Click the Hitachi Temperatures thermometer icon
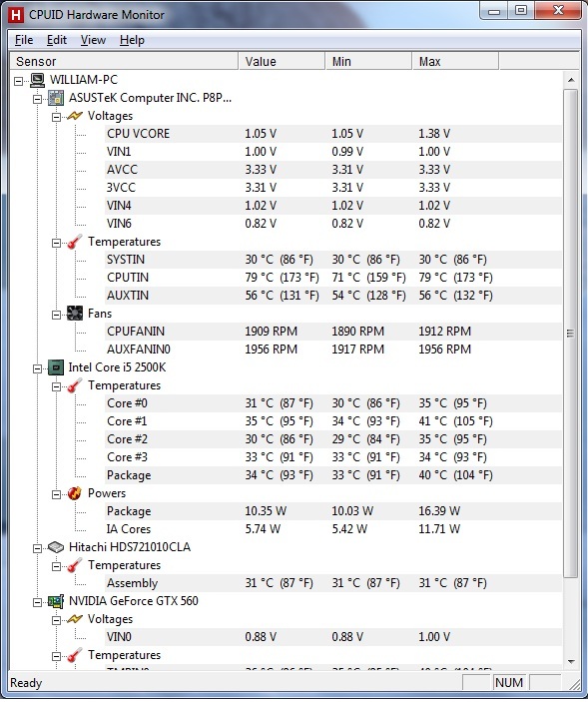The width and height of the screenshot is (588, 702). (75, 565)
